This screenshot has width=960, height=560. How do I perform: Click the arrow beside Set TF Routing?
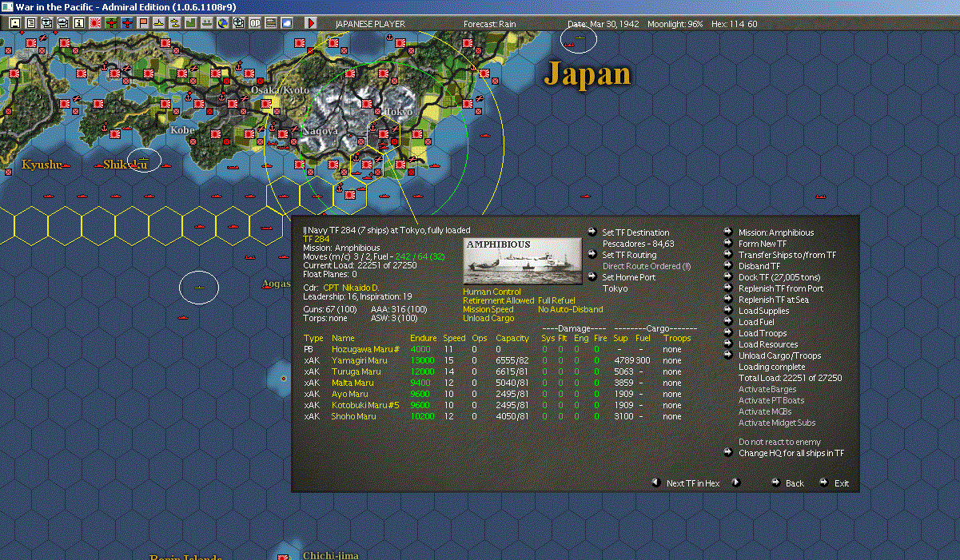[x=592, y=255]
